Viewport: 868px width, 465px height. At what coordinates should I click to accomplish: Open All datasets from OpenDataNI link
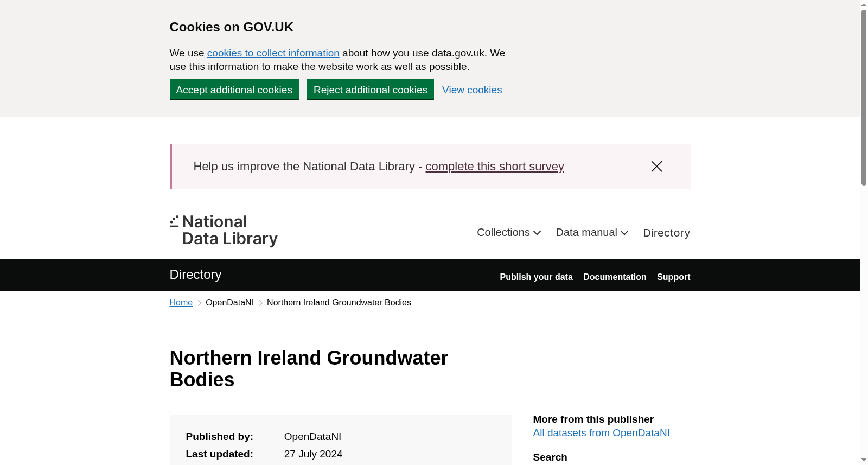[601, 433]
